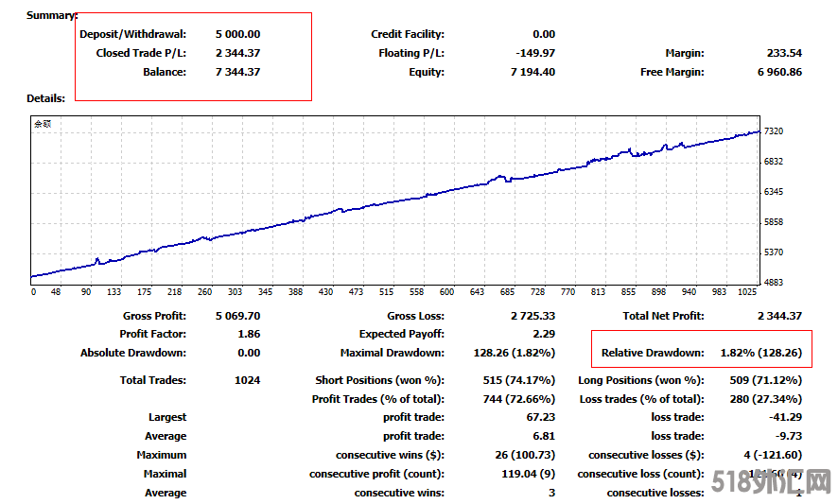Select average profit trade value "6.81"

click(x=544, y=436)
